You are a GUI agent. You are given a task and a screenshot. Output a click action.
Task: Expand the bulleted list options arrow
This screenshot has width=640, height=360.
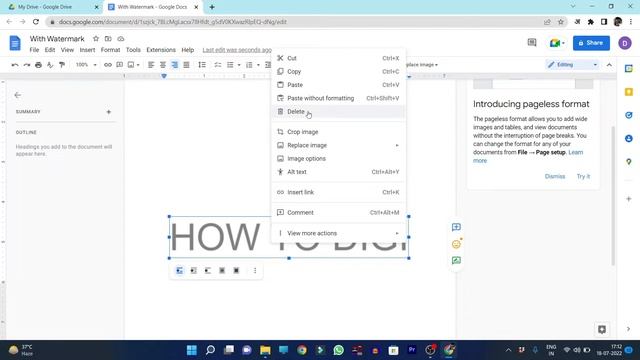(x=239, y=65)
